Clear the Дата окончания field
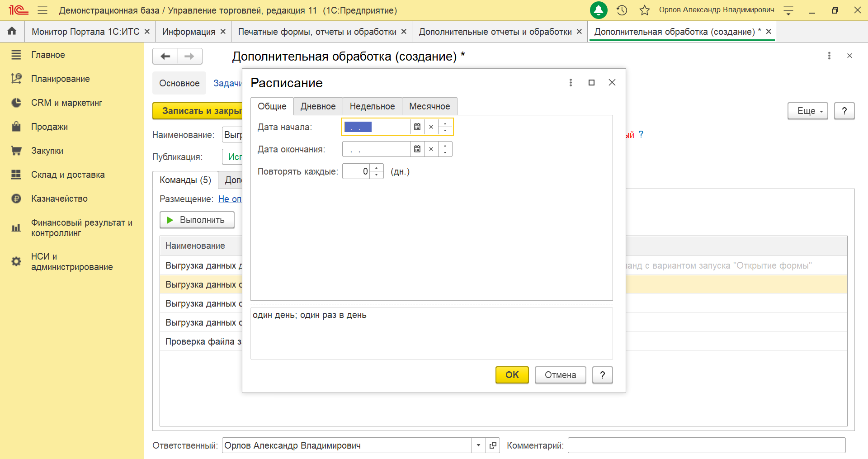The image size is (868, 459). pos(431,149)
